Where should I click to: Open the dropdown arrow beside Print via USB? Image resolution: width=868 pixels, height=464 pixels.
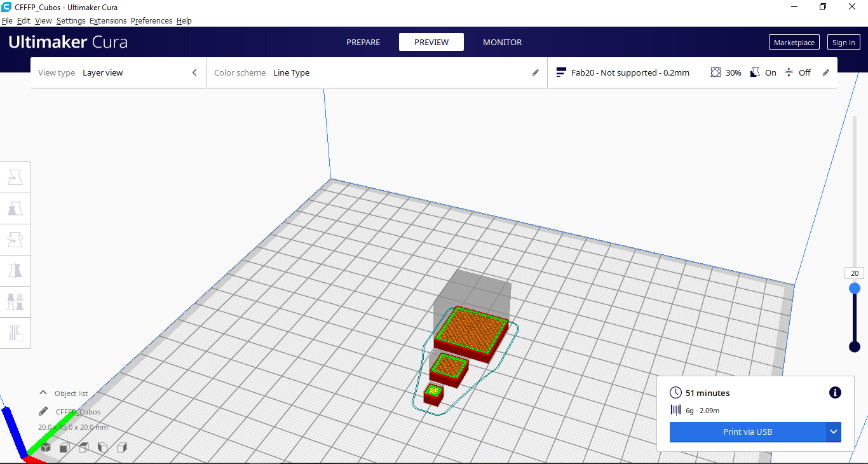[834, 432]
